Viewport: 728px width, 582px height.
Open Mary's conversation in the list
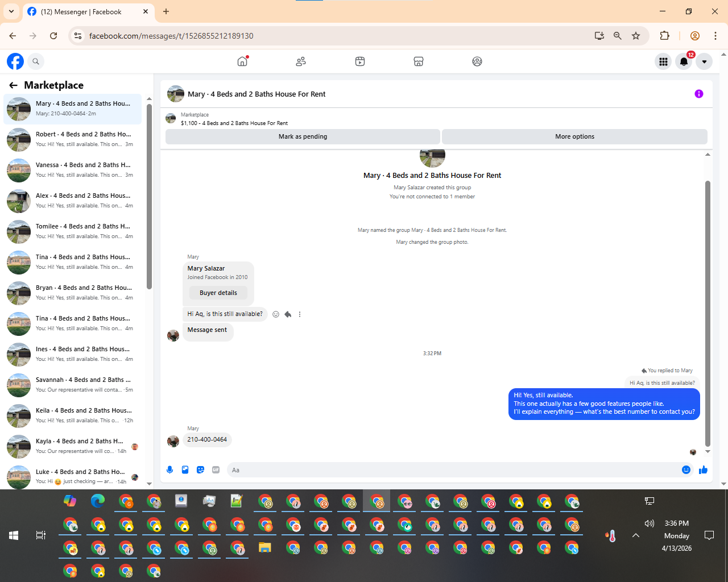tap(73, 109)
